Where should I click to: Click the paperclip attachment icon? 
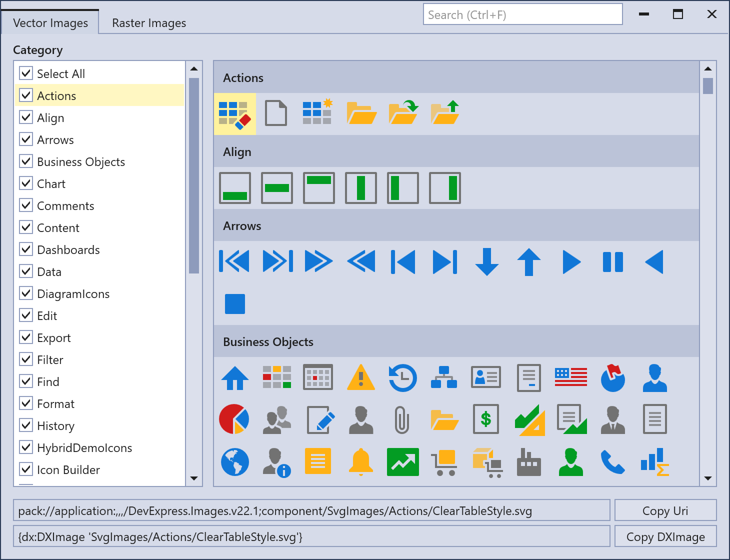pyautogui.click(x=402, y=419)
